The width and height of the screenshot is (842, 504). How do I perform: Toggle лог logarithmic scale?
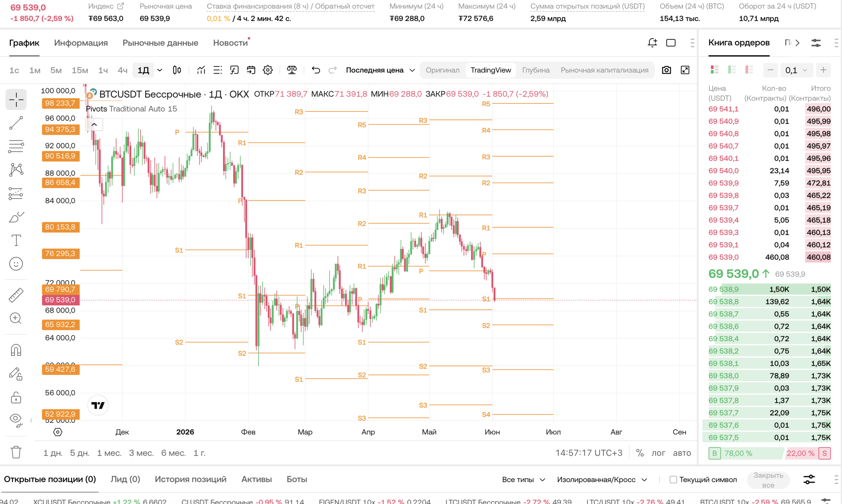tap(658, 453)
